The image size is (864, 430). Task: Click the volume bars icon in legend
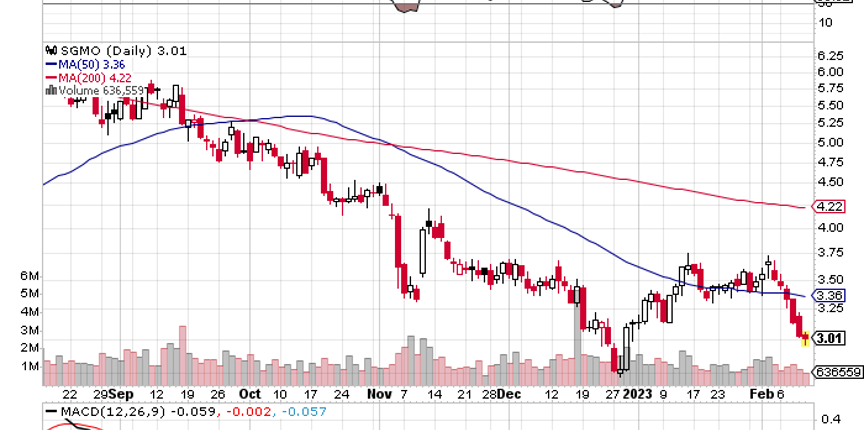52,90
